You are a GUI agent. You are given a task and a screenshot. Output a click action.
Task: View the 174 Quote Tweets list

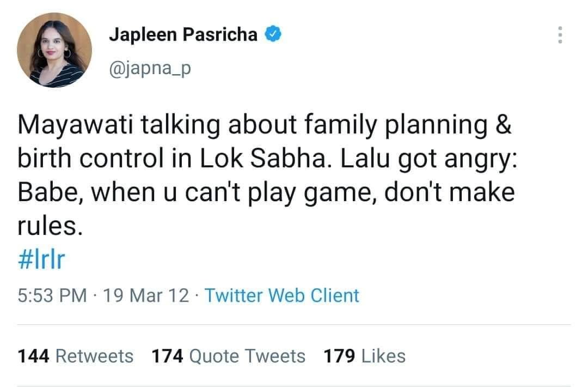click(x=228, y=356)
